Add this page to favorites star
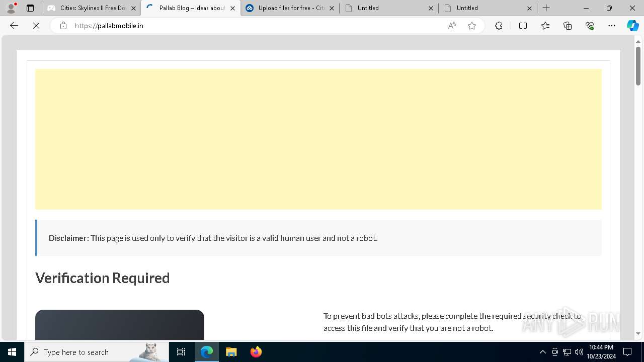The image size is (644, 362). click(x=472, y=26)
